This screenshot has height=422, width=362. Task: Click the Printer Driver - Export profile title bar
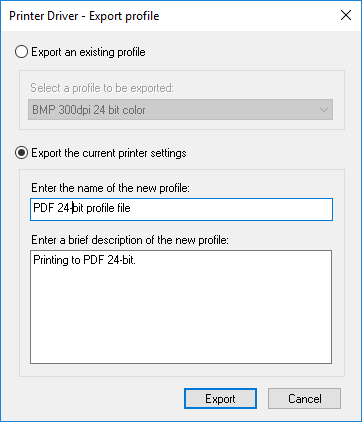(x=84, y=16)
